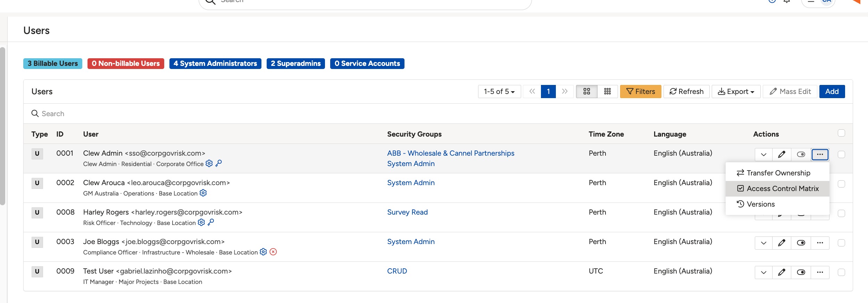Open the Export dropdown

tap(736, 92)
